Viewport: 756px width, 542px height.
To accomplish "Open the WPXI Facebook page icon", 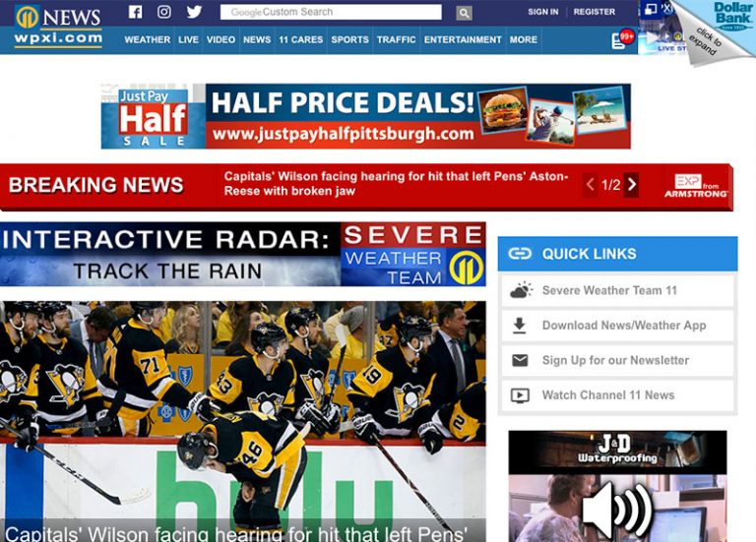I will pos(136,12).
